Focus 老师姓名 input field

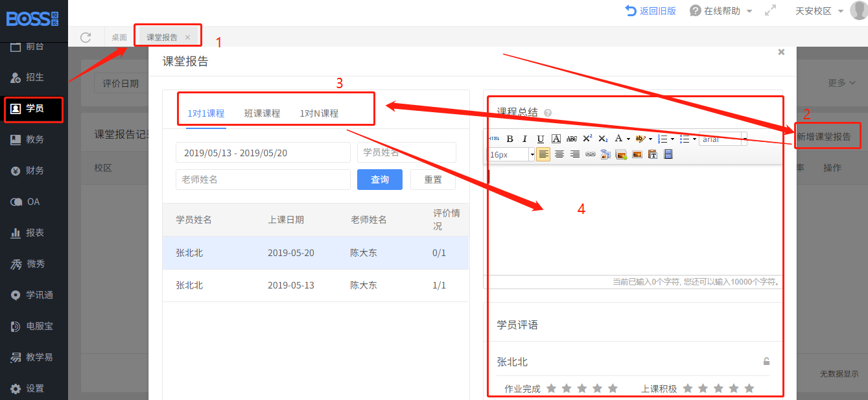[263, 180]
